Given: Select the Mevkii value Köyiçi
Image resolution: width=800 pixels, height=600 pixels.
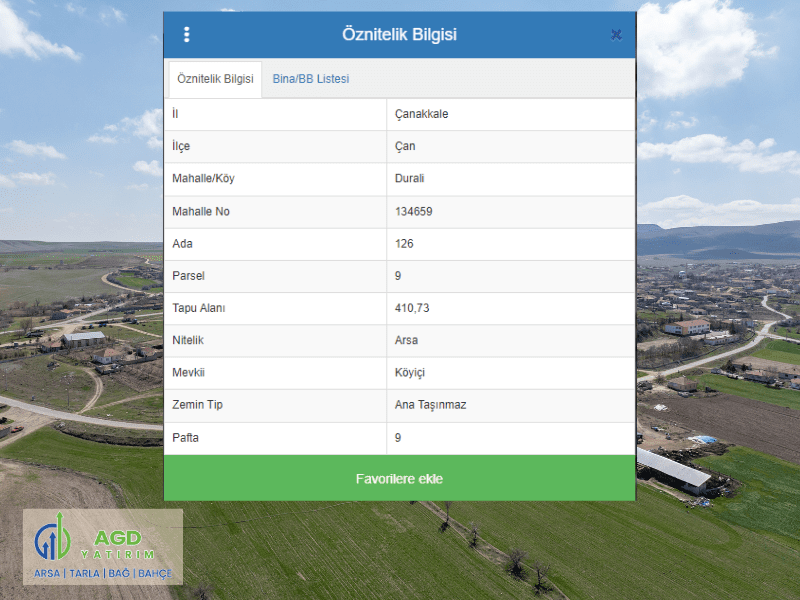Looking at the screenshot, I should click(x=410, y=373).
